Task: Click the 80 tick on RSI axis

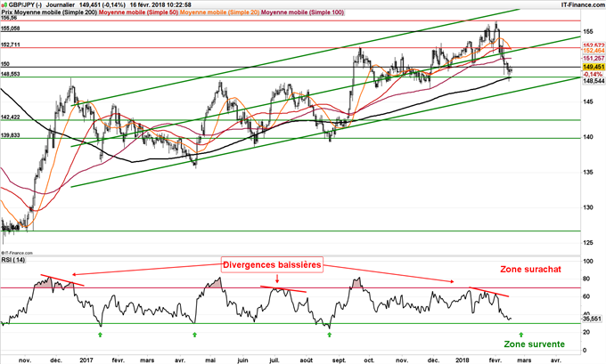Action: pos(586,279)
